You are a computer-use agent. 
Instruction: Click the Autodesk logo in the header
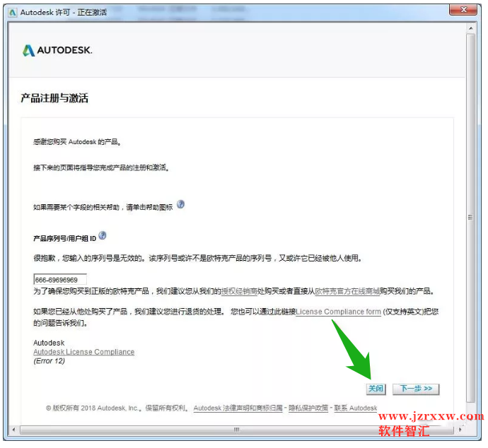click(57, 50)
